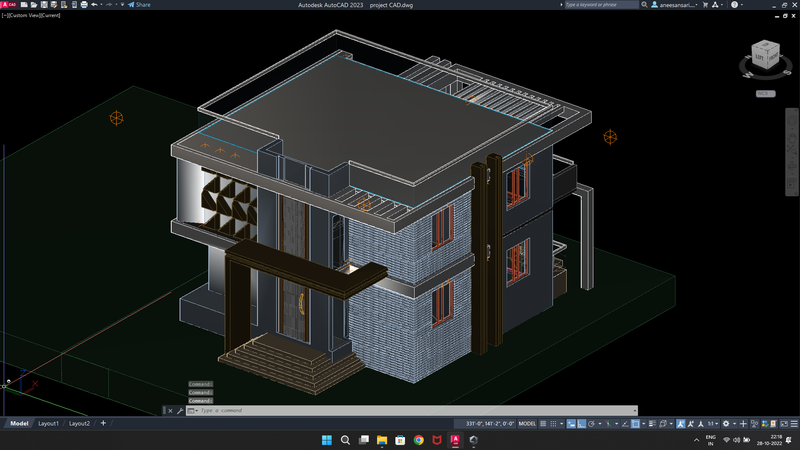Click the Type a command input field

(400, 411)
